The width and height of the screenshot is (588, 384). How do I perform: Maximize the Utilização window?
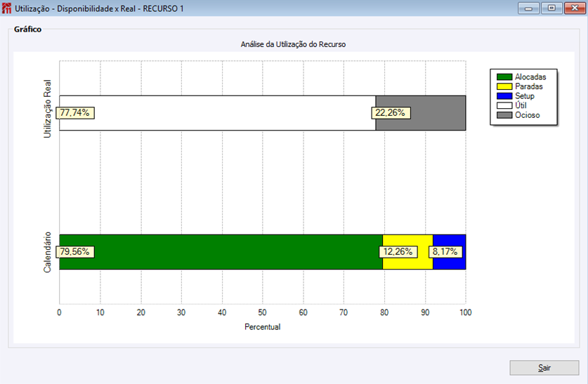coord(551,8)
